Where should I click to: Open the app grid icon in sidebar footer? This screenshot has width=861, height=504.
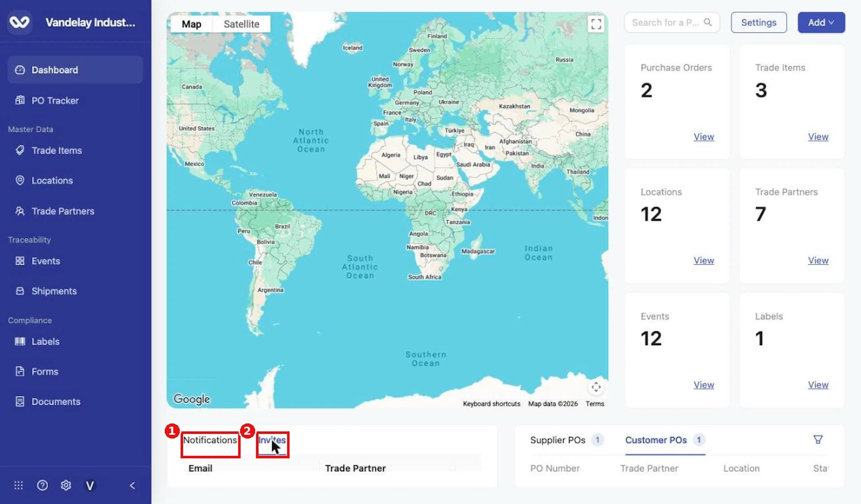(18, 485)
